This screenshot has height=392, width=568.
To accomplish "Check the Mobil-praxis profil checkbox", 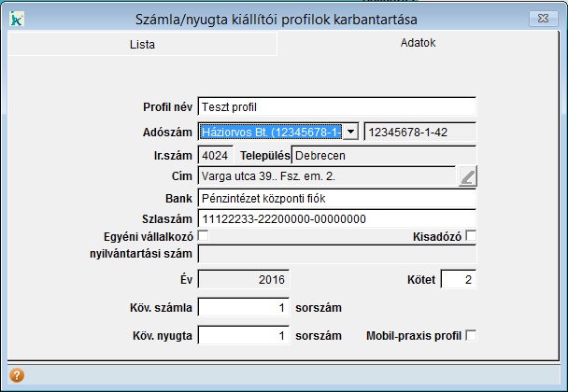I will [x=471, y=335].
